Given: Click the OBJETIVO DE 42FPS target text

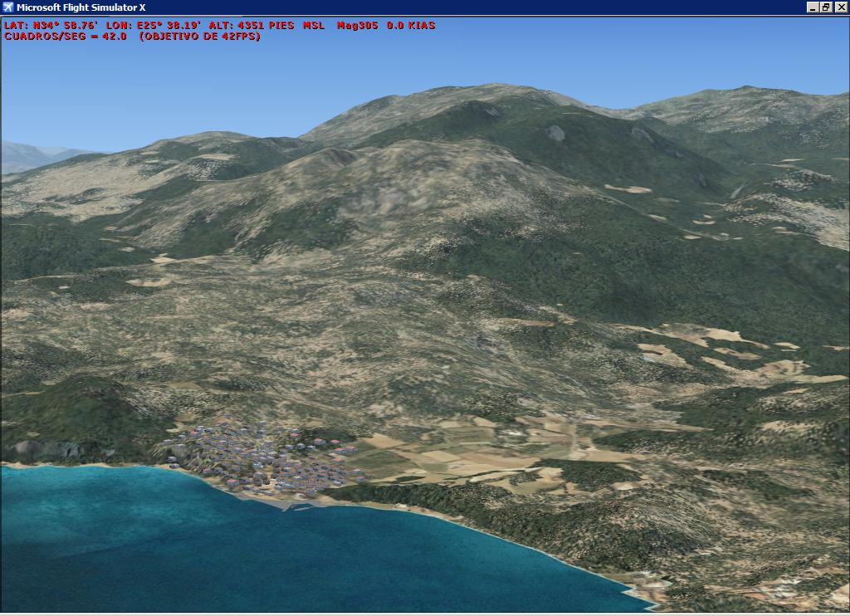Looking at the screenshot, I should (199, 37).
